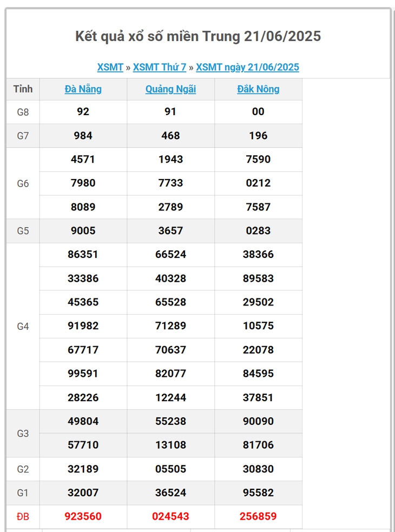Screen dimensions: 395x532
Task: Open the XSMT Thứ 7 link
Action: click(160, 67)
